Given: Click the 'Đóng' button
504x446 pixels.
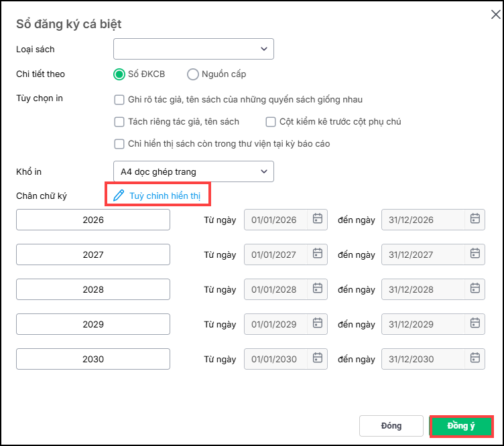Looking at the screenshot, I should coord(391,426).
